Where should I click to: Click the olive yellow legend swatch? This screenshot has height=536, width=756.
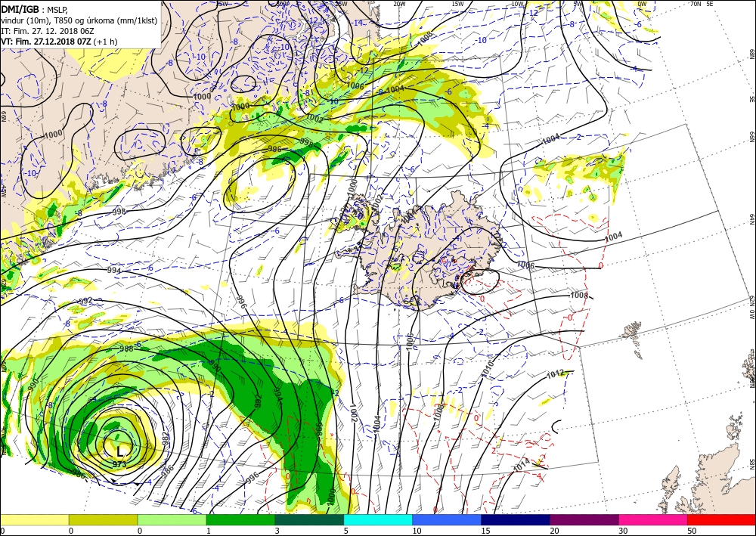(x=103, y=519)
